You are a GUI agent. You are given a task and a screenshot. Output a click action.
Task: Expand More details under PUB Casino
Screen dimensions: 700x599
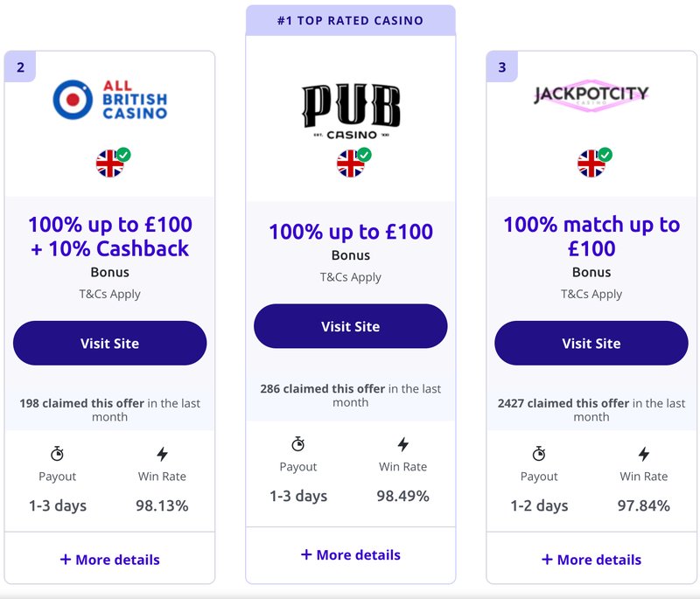pyautogui.click(x=350, y=554)
